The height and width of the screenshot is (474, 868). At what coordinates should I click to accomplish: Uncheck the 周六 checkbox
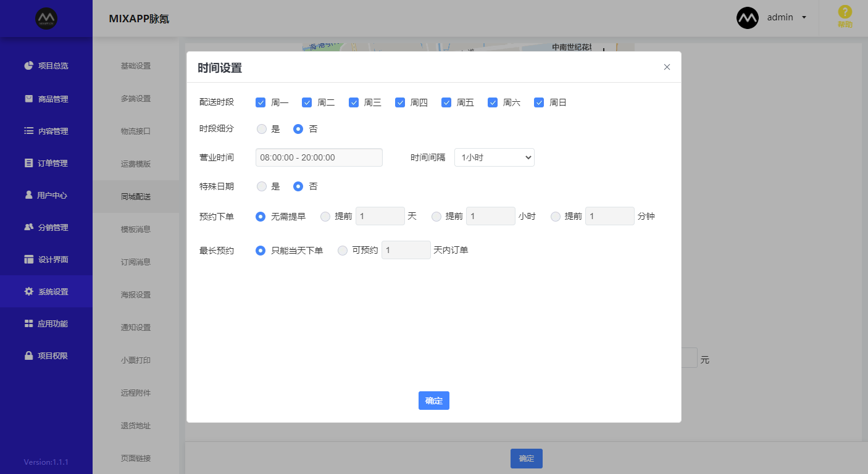[x=493, y=102]
